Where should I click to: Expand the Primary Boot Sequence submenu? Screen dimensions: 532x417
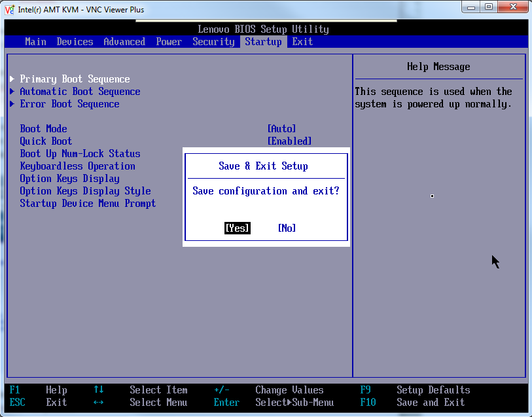pyautogui.click(x=75, y=79)
